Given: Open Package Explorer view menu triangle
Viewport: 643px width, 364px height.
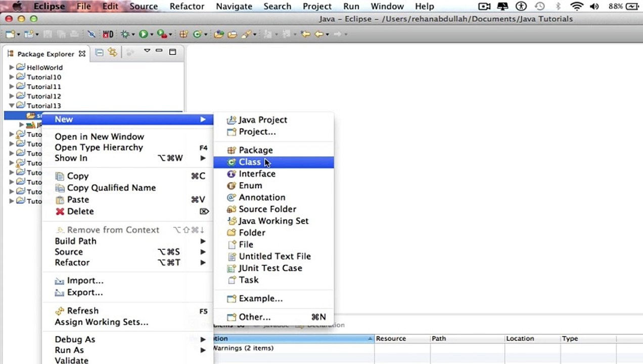Looking at the screenshot, I should click(147, 51).
